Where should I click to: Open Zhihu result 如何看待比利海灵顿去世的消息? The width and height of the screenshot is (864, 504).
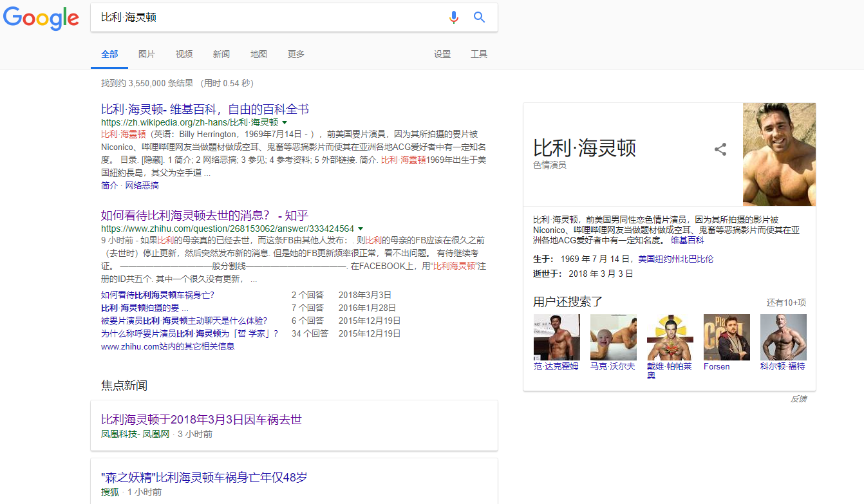pos(205,215)
